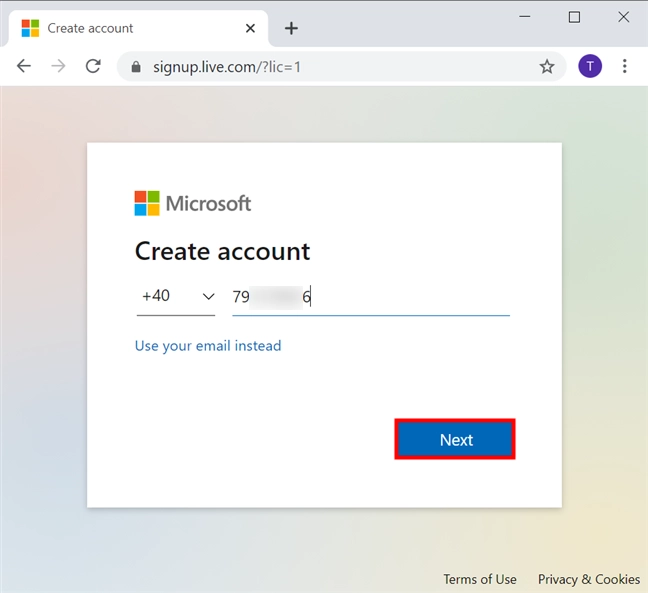Open a new tab with the plus button

pos(291,29)
